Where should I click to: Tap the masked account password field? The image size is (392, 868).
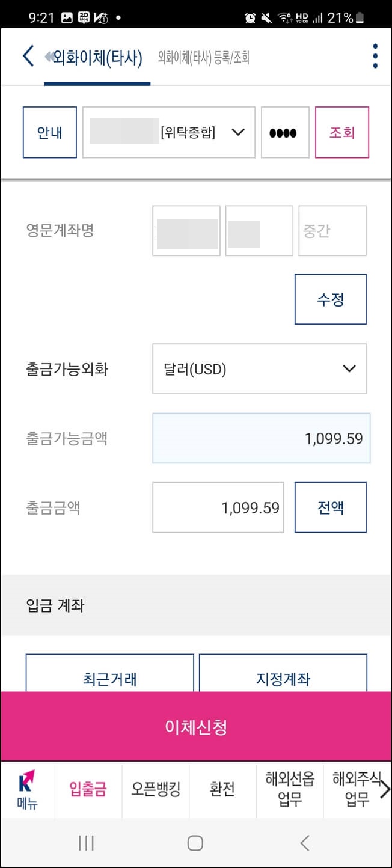coord(284,132)
